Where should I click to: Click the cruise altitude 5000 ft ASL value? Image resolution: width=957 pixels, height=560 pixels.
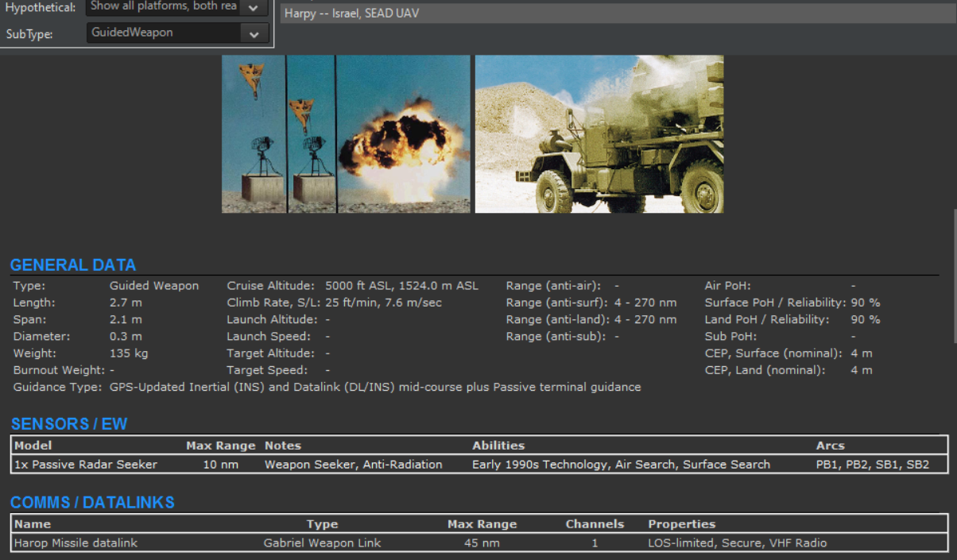coord(402,286)
